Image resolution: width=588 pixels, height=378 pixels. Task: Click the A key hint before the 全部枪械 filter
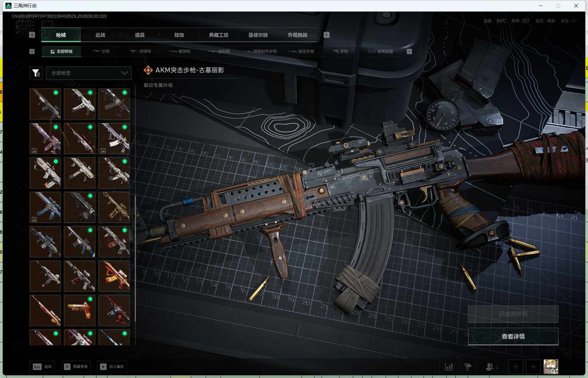[32, 52]
